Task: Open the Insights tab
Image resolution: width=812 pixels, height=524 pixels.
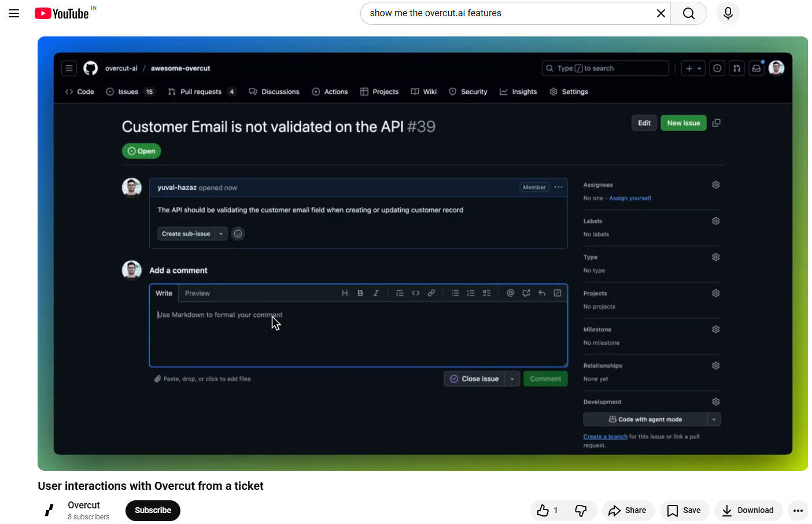Action: [519, 92]
